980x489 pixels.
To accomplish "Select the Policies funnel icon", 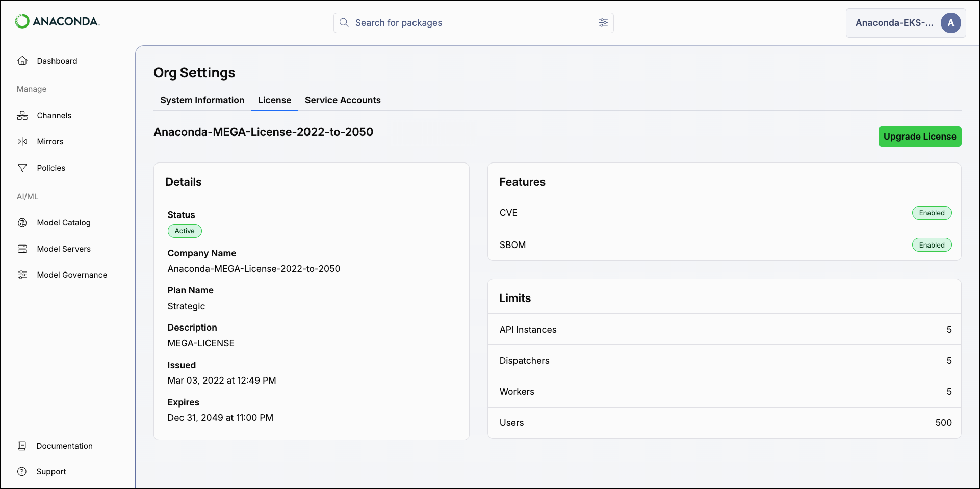I will pyautogui.click(x=22, y=167).
